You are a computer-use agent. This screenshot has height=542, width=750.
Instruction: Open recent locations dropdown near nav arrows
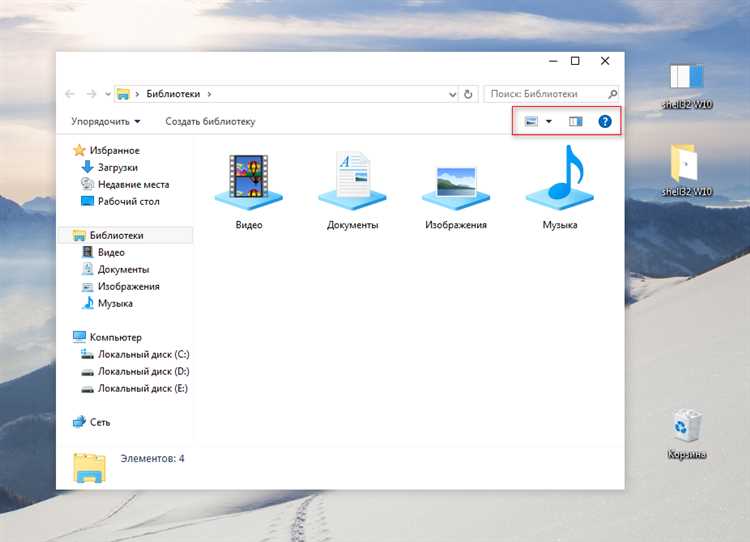click(x=108, y=94)
